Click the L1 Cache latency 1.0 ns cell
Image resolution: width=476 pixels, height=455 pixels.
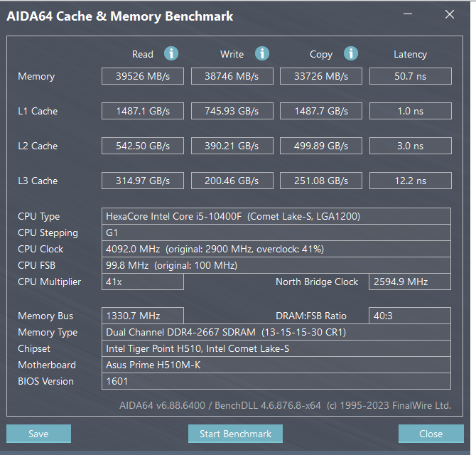tap(411, 111)
